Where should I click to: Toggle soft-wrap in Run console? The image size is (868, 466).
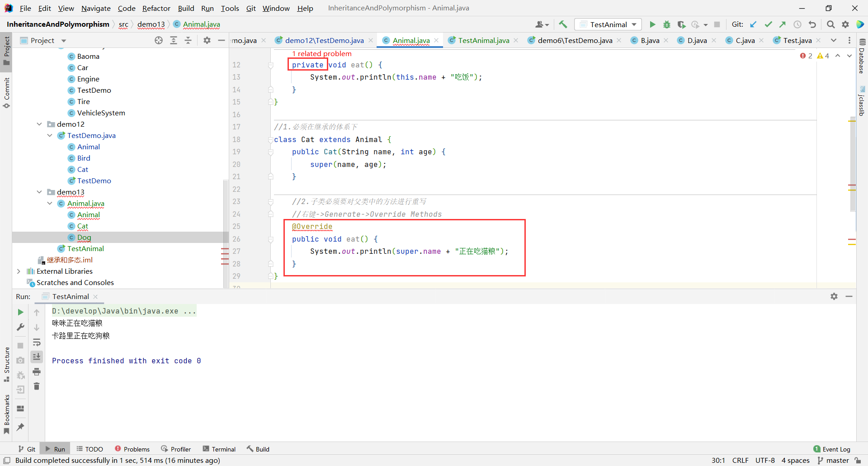click(37, 342)
